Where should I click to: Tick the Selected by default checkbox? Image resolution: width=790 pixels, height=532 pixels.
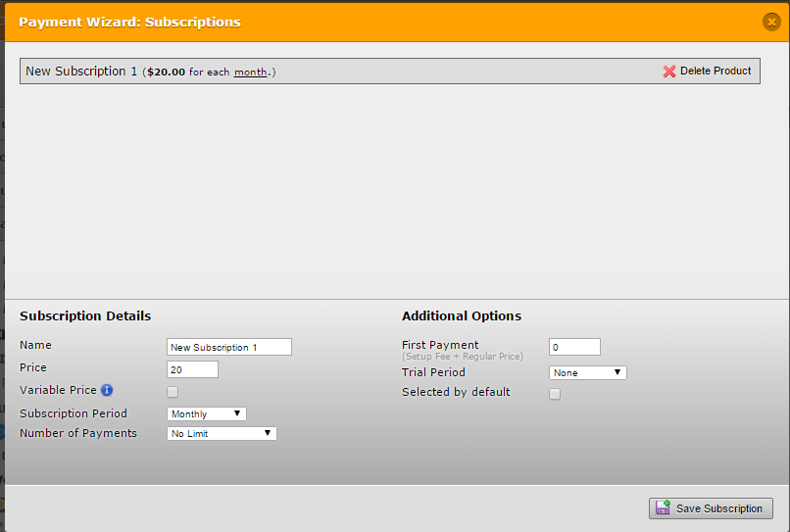(x=555, y=394)
